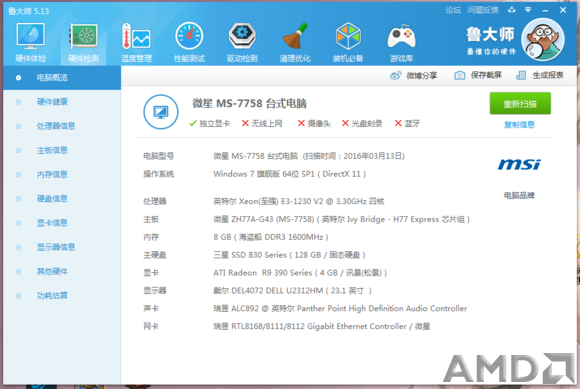
Task: Open 清理优化 cleanup broom icon
Action: tap(295, 42)
